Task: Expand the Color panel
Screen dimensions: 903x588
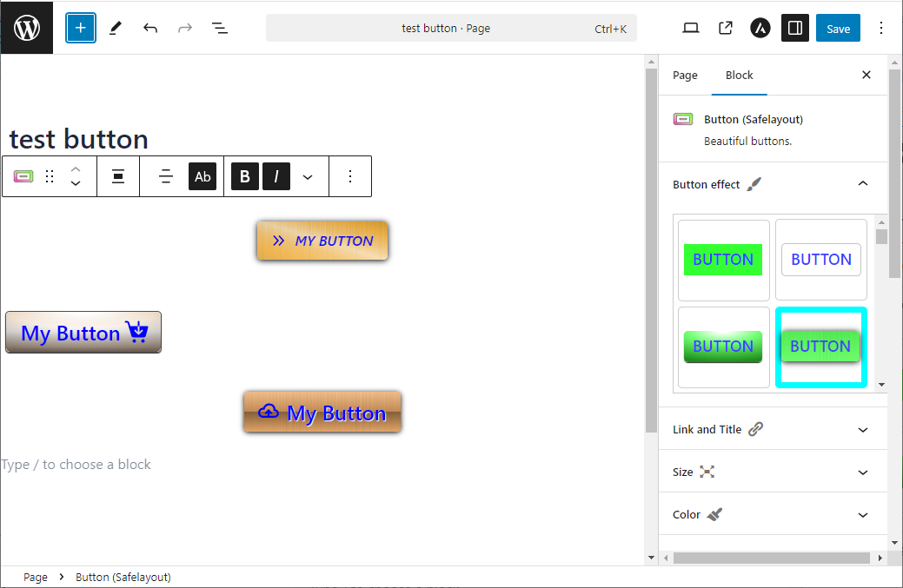Action: 772,514
